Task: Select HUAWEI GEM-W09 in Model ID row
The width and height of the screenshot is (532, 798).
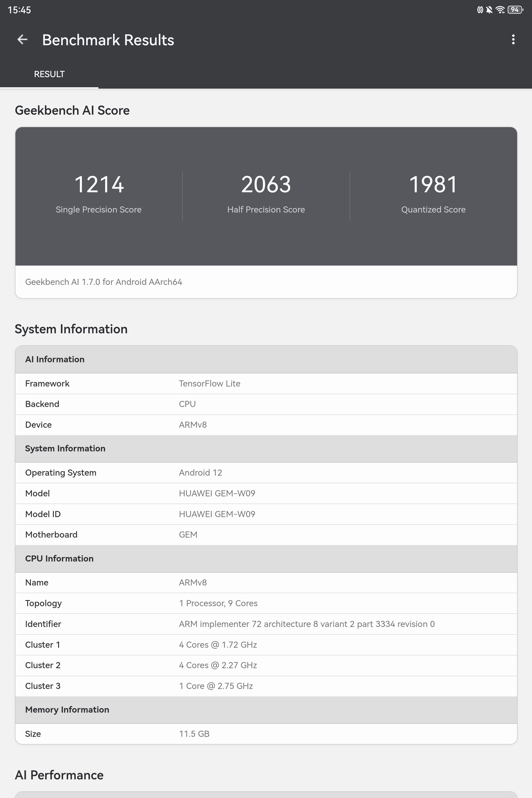Action: [x=217, y=514]
